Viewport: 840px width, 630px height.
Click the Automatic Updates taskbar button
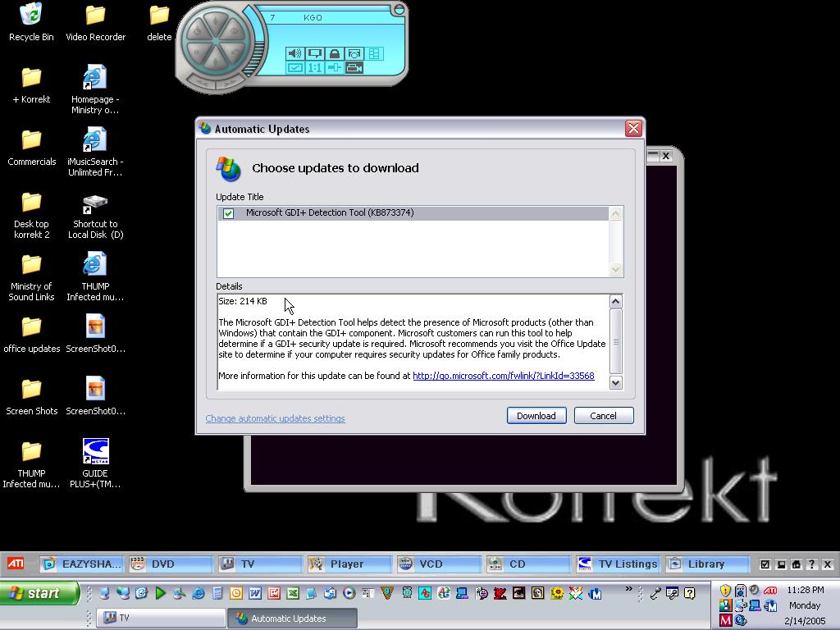click(293, 618)
